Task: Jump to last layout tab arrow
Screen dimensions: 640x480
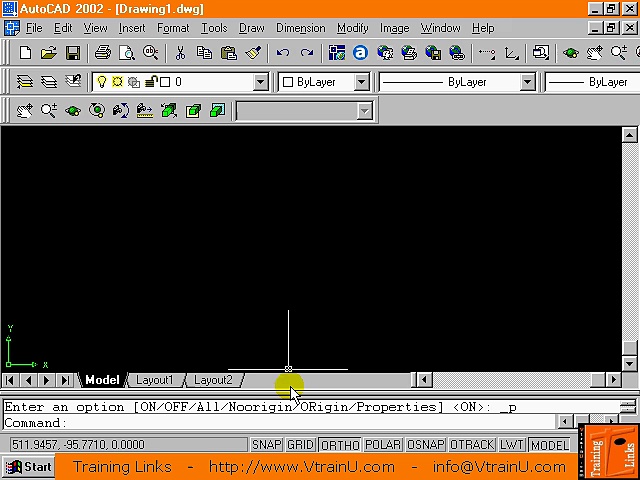Action: 65,380
